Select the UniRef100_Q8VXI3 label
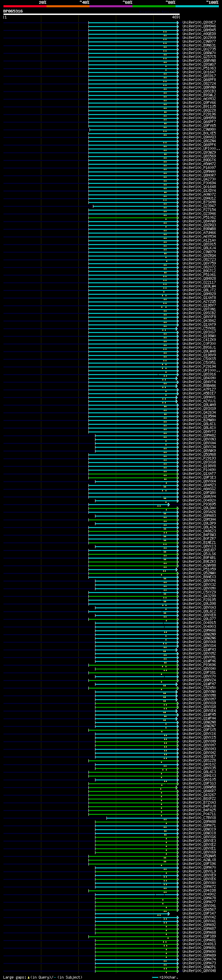The width and height of the screenshot is (222, 980). [x=199, y=546]
